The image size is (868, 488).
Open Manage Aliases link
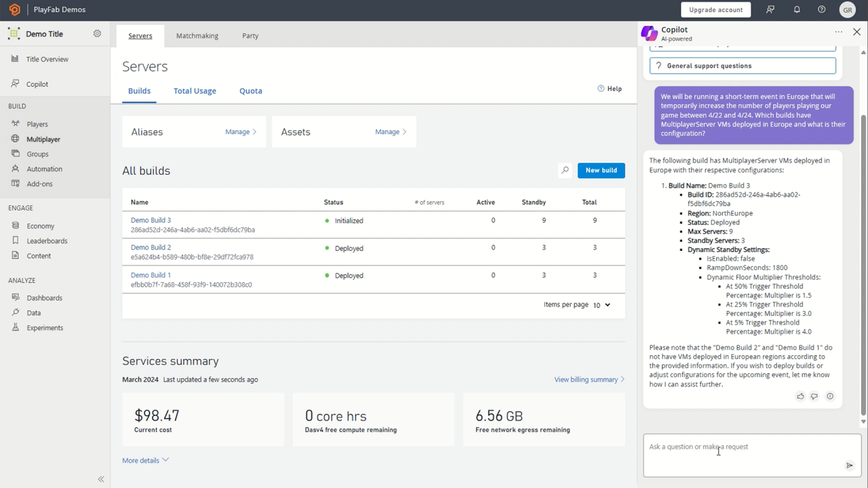point(241,132)
